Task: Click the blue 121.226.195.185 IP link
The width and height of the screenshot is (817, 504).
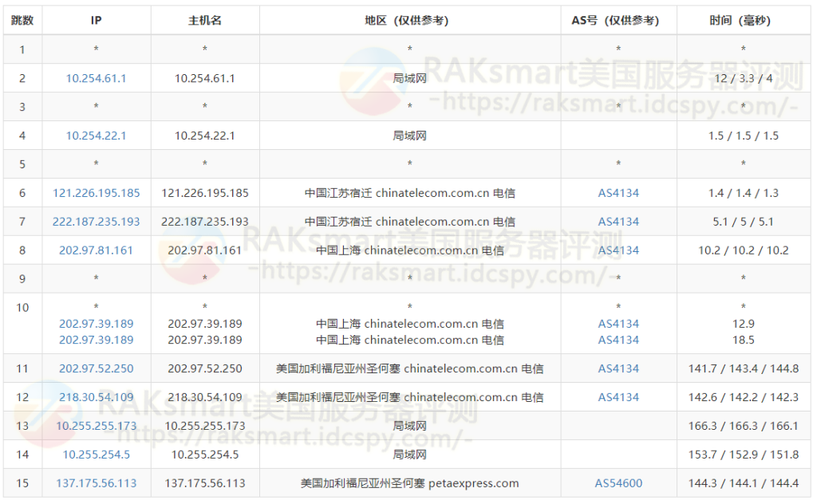Action: [96, 193]
